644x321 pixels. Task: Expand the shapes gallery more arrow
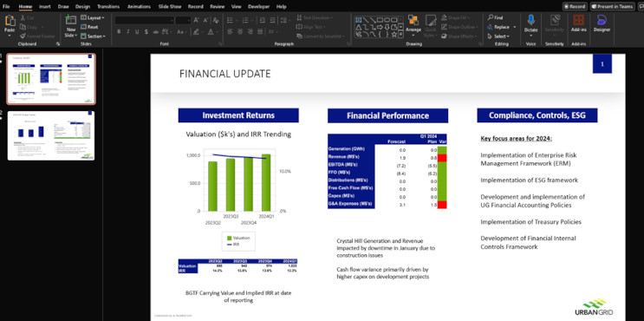[400, 34]
